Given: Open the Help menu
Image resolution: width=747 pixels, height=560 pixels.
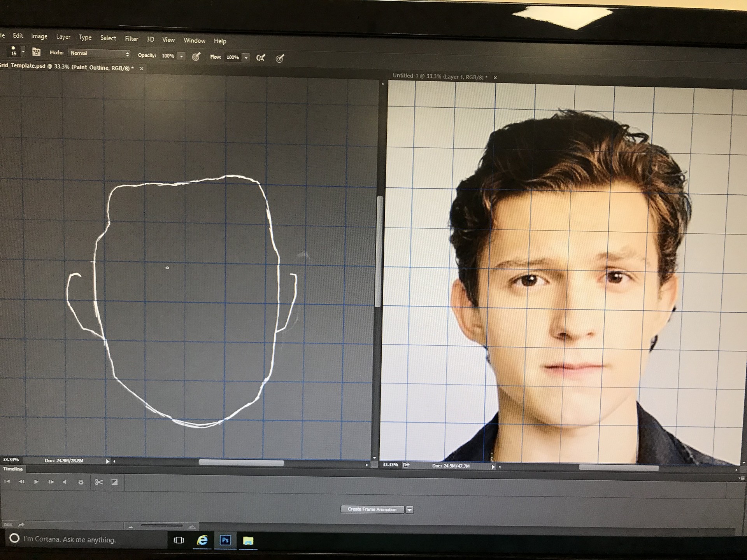Looking at the screenshot, I should pos(220,41).
